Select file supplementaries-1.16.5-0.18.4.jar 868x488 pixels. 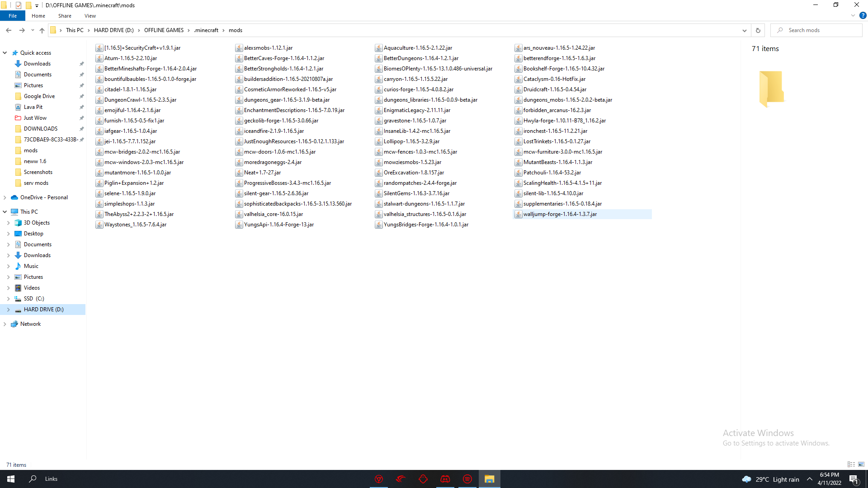[x=562, y=204]
